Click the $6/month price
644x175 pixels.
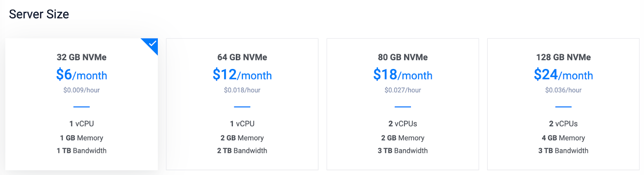tap(81, 75)
